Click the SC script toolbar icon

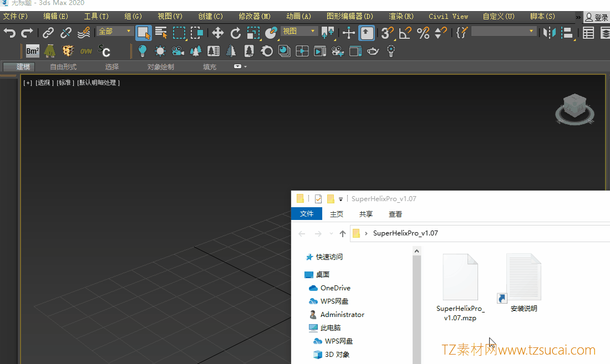pyautogui.click(x=104, y=51)
